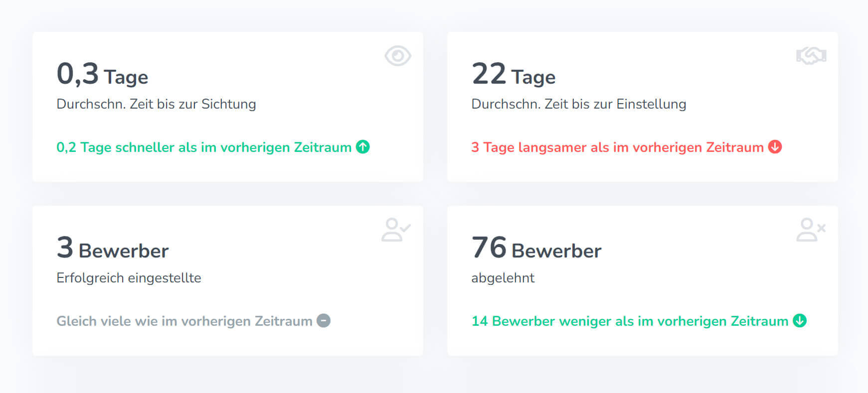Click the handshake icon on Einstellung card

[811, 56]
